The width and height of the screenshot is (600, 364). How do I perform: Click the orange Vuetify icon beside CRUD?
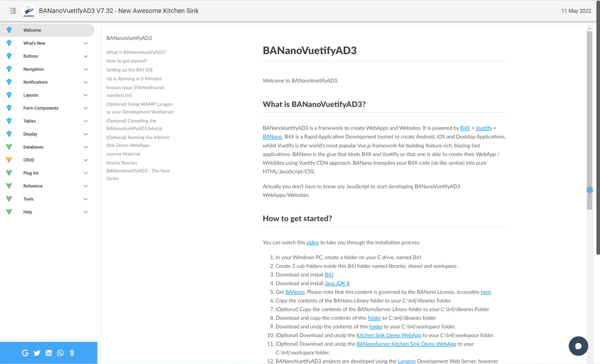tap(9, 160)
